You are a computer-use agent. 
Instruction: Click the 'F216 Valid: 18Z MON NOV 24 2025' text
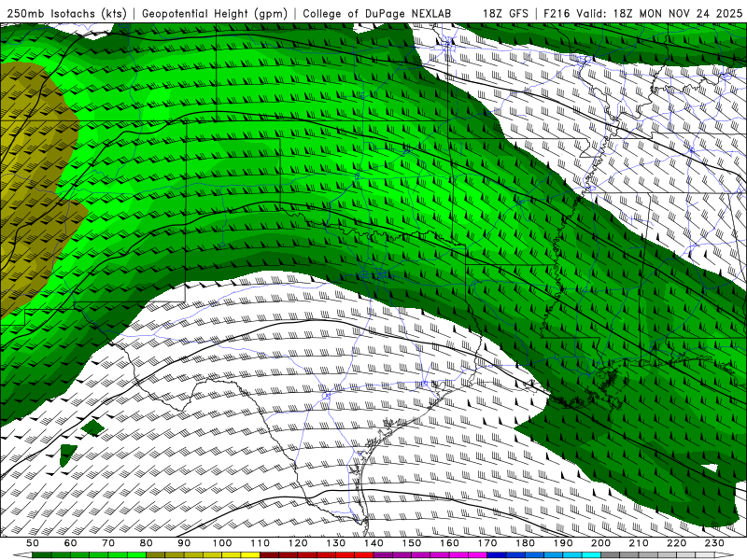643,14
